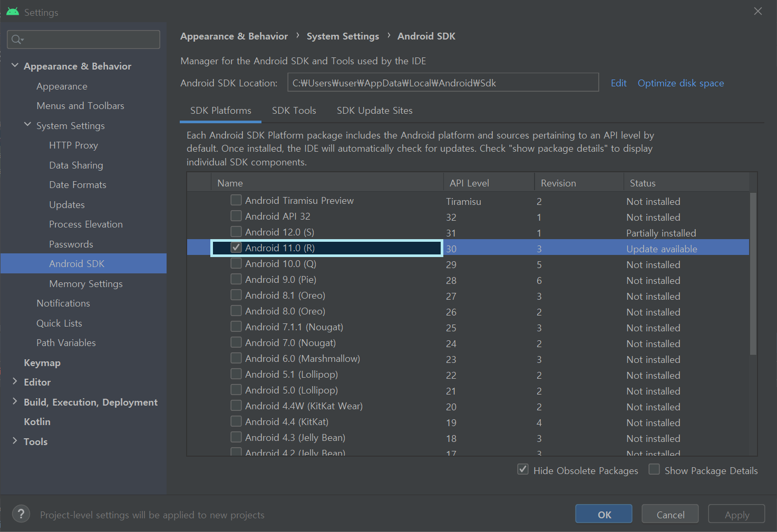
Task: Enable Show Package Details checkbox
Action: [654, 469]
